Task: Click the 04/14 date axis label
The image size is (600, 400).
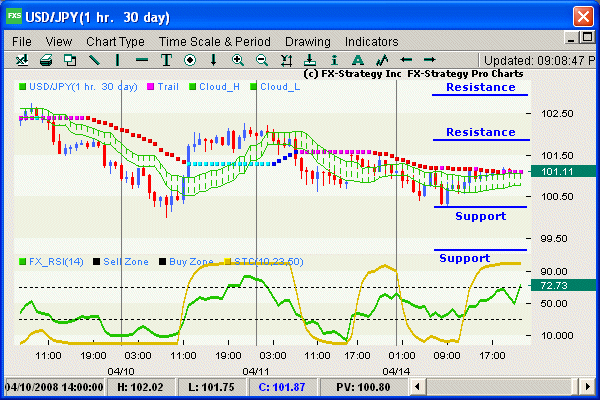Action: [396, 371]
